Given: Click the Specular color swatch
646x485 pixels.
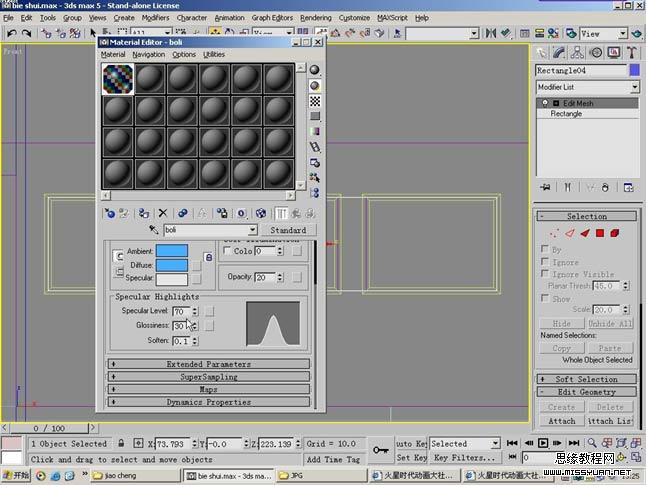Looking at the screenshot, I should (x=172, y=279).
